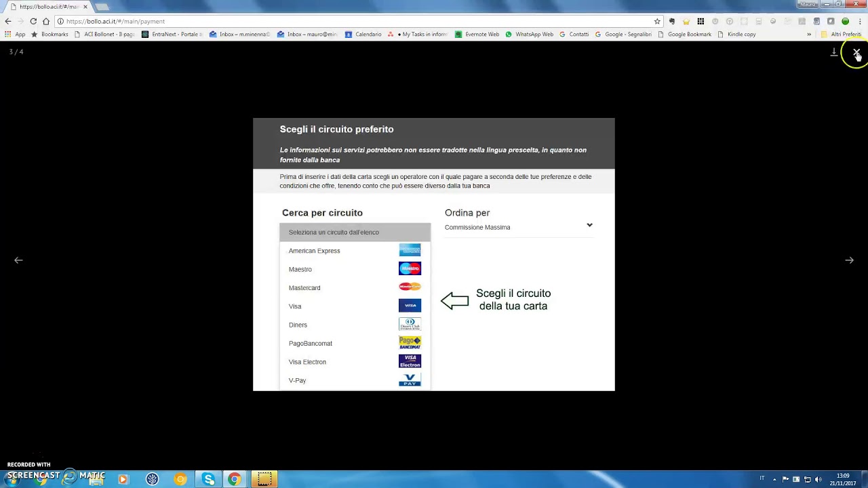Open Evernote Web bookmark
Image resolution: width=868 pixels, height=488 pixels.
(x=477, y=35)
